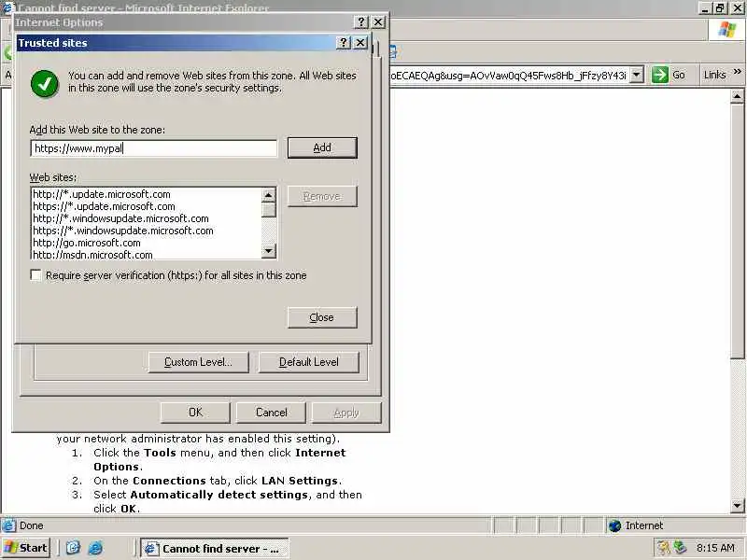747x560 pixels.
Task: Select https://*.windowsupdate.microsoft.com list entry
Action: [123, 231]
